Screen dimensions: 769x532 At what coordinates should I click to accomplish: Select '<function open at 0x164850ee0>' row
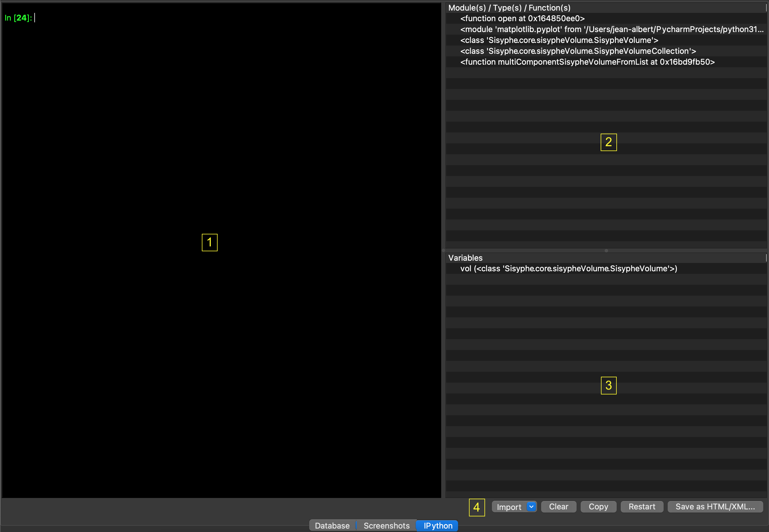coord(606,18)
